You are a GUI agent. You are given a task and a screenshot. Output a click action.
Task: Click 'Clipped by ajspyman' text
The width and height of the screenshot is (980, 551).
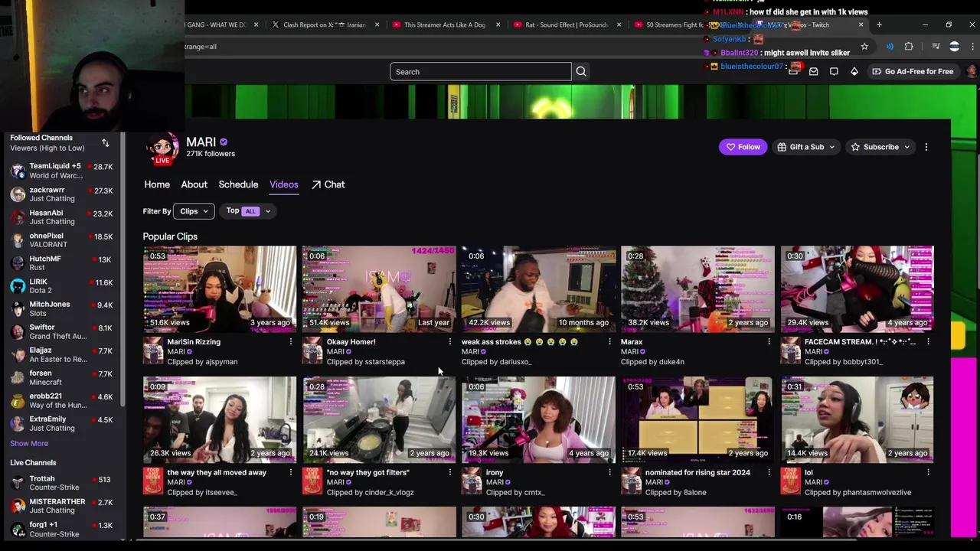coord(202,362)
